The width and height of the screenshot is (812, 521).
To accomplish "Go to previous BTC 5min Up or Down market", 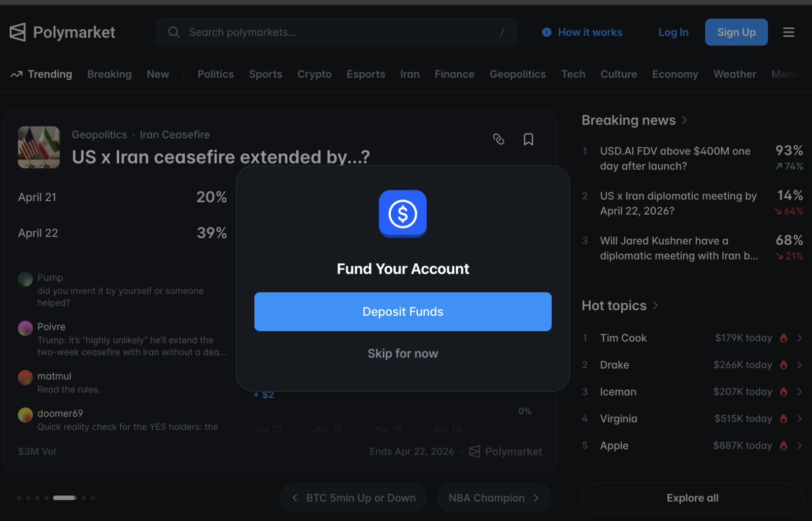I will pyautogui.click(x=353, y=498).
